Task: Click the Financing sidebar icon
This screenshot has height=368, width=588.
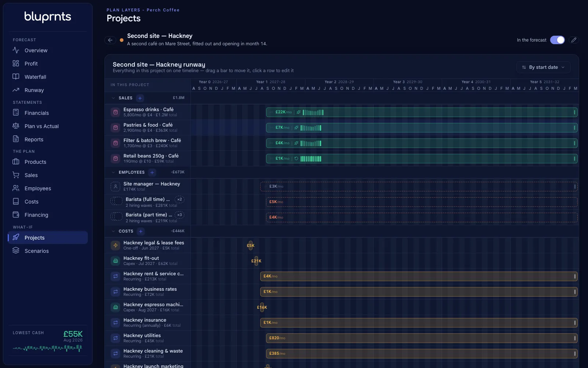Action: (16, 215)
